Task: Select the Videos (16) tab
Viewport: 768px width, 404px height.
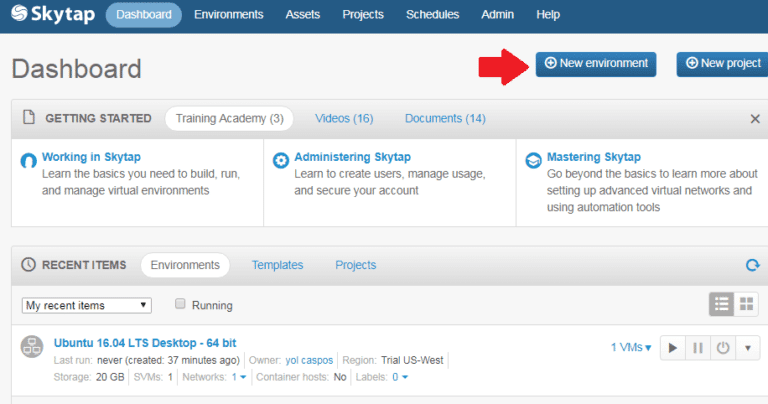Action: pos(344,118)
